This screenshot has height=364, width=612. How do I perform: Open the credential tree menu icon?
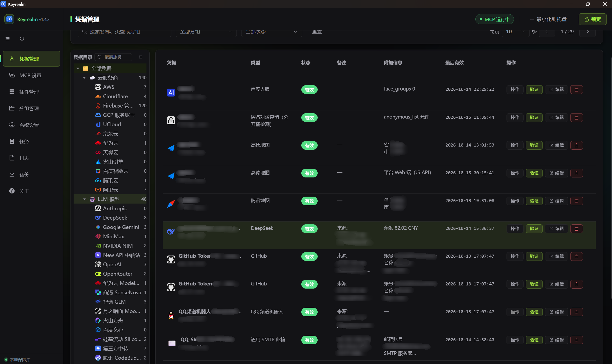[x=140, y=57]
